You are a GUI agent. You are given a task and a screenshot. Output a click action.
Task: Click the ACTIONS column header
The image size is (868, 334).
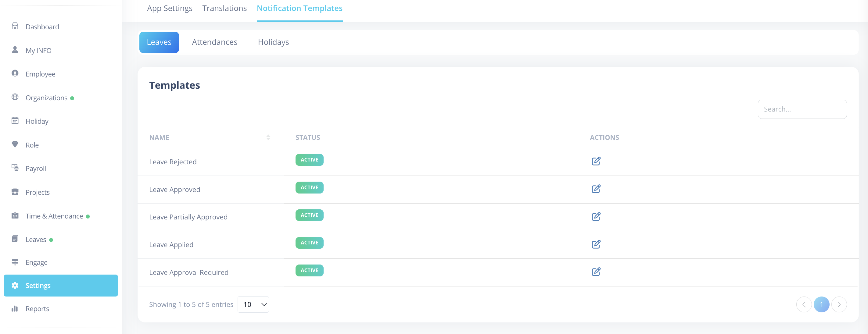(x=604, y=137)
